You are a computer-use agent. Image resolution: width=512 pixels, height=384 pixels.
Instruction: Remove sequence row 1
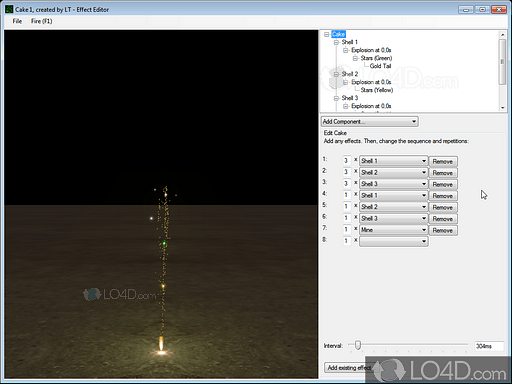pos(443,161)
